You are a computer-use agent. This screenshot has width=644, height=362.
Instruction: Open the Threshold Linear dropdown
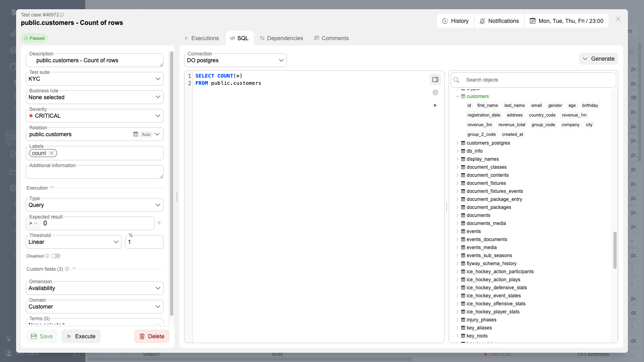74,242
